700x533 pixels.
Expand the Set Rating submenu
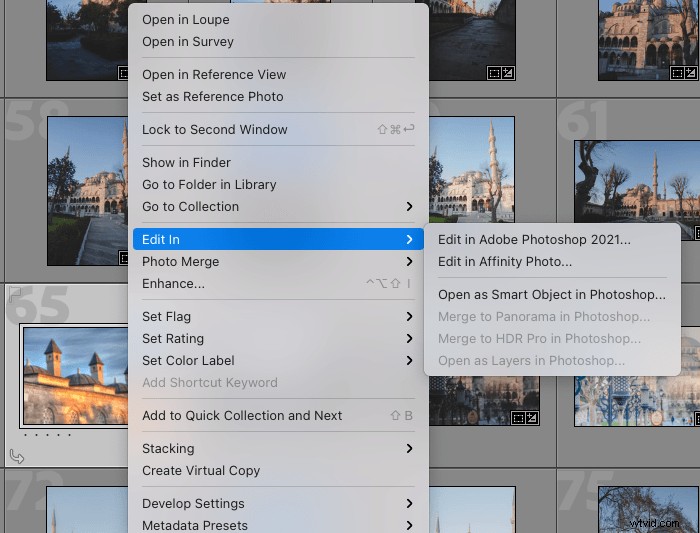point(278,338)
